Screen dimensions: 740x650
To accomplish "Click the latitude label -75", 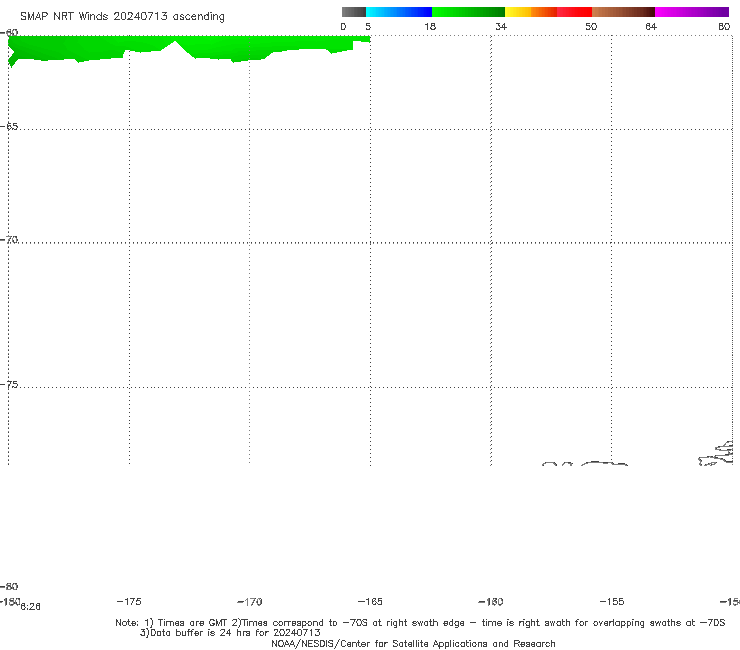I will click(x=9, y=384).
